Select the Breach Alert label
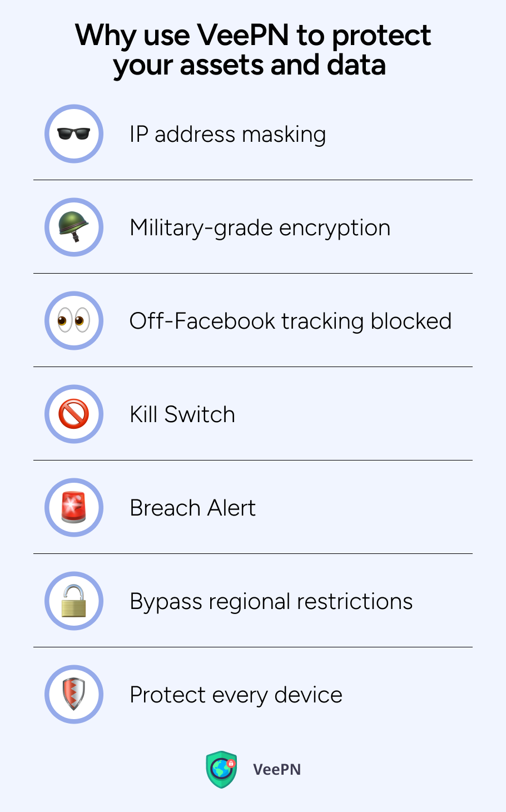The width and height of the screenshot is (506, 812). tap(192, 508)
